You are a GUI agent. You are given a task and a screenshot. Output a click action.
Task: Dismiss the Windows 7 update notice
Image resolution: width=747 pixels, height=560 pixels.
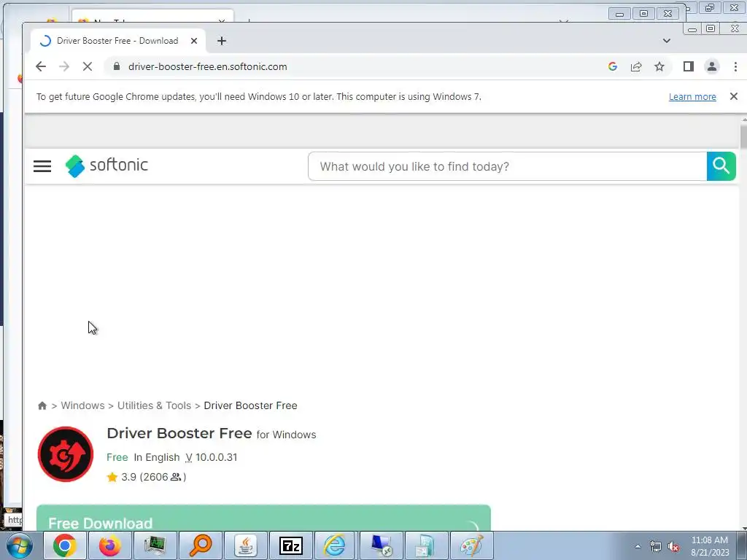(x=734, y=97)
